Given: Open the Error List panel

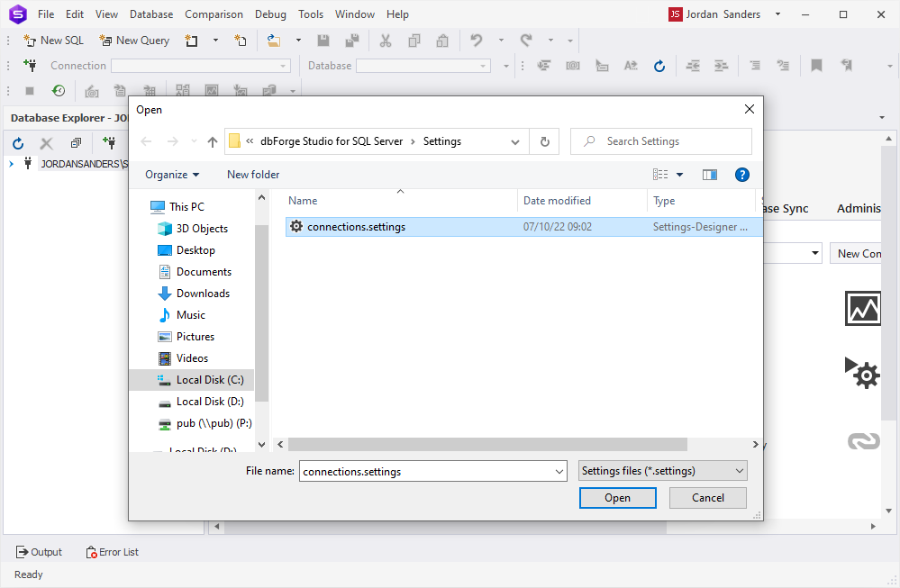Looking at the screenshot, I should 113,552.
